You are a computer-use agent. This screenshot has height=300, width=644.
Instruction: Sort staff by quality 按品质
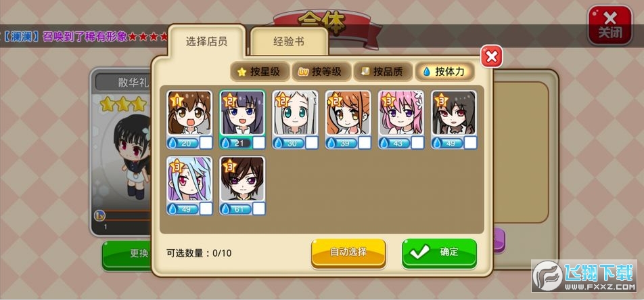383,72
